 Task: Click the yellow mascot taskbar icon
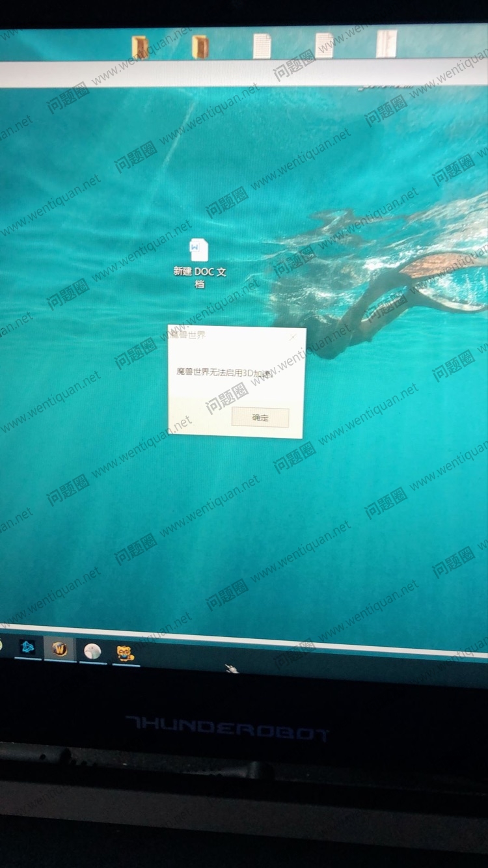click(x=125, y=652)
